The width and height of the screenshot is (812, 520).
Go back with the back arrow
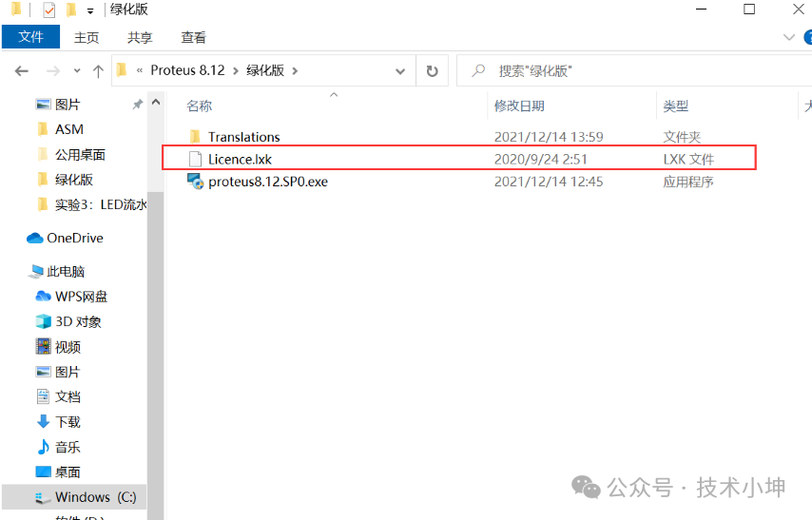pos(21,71)
